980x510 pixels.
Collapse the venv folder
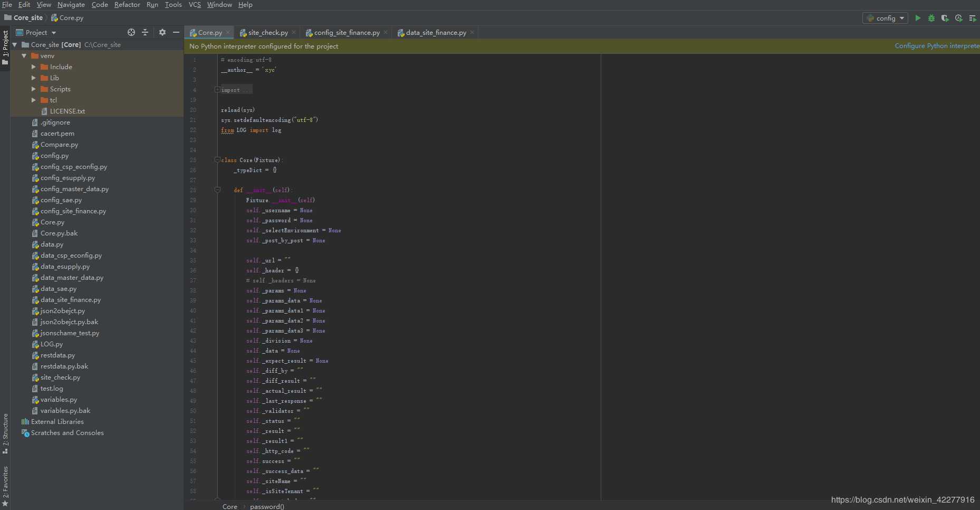tap(24, 56)
